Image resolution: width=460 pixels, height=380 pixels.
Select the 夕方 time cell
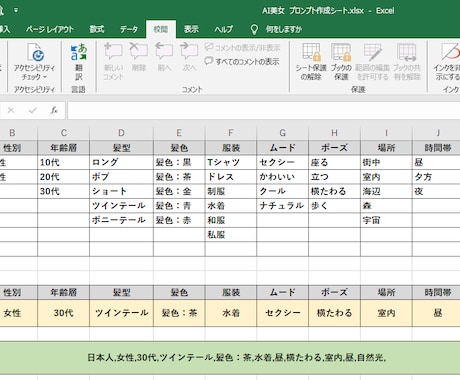pyautogui.click(x=436, y=177)
